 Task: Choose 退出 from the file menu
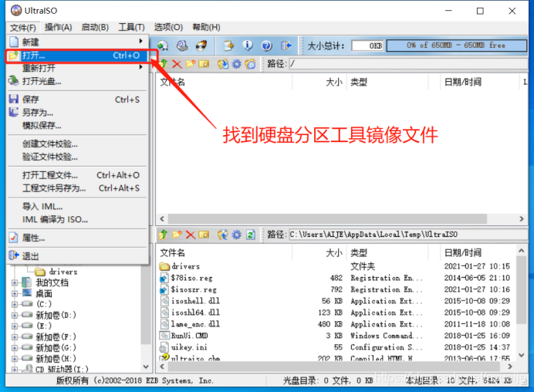click(x=77, y=256)
